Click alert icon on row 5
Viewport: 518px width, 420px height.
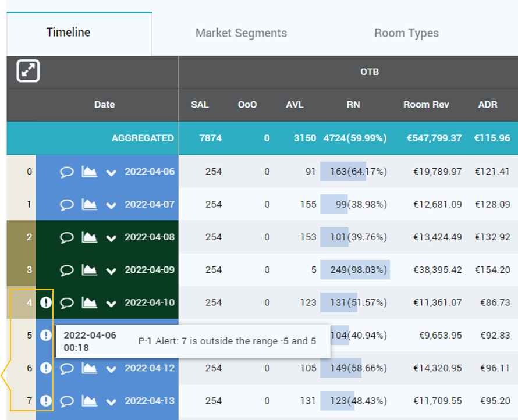click(x=46, y=335)
